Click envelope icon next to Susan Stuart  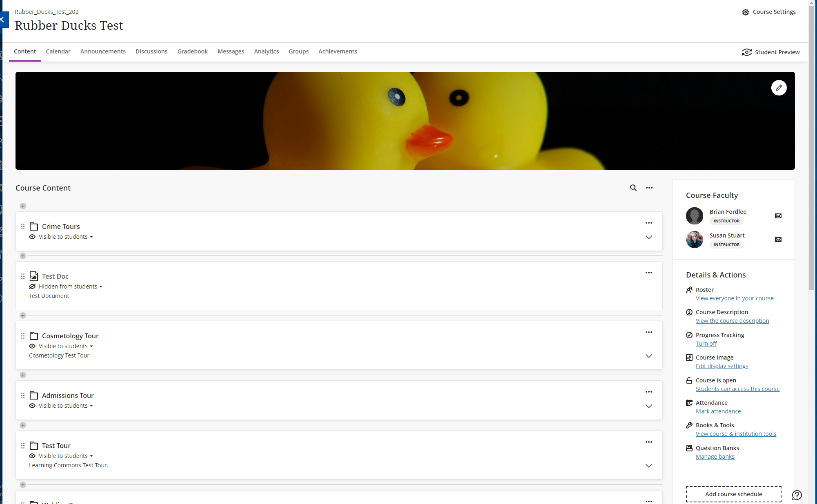(x=778, y=240)
